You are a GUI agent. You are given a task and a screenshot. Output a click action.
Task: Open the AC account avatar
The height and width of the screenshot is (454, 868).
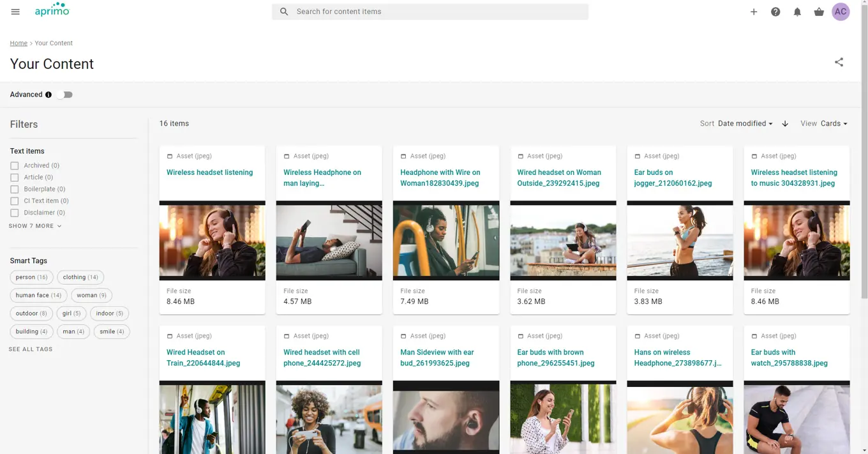tap(841, 11)
